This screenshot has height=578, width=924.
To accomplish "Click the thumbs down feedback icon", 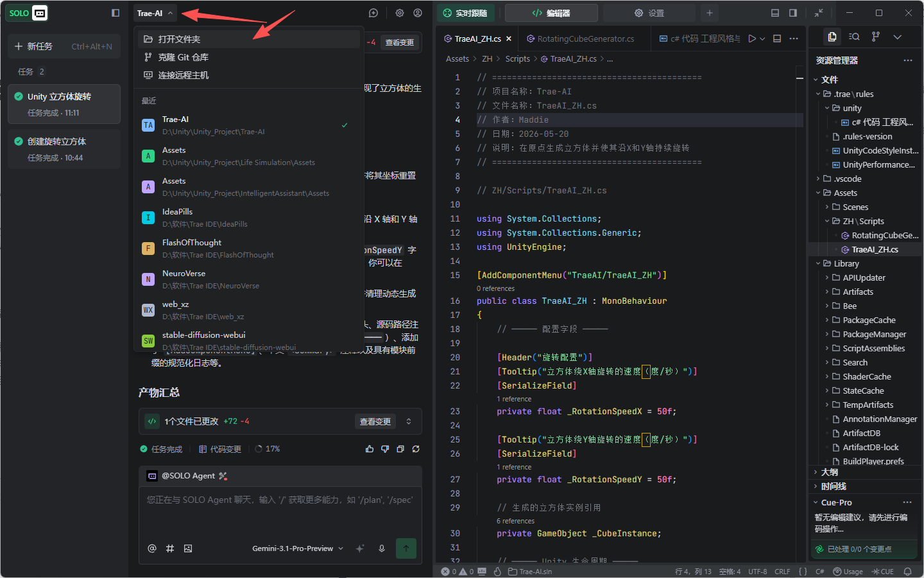I will coord(385,449).
